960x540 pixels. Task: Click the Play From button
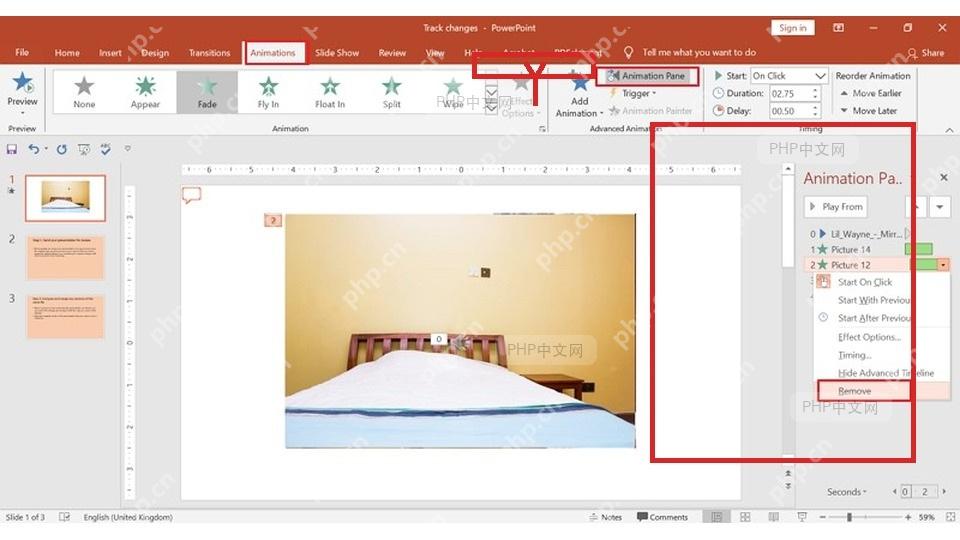(x=836, y=207)
